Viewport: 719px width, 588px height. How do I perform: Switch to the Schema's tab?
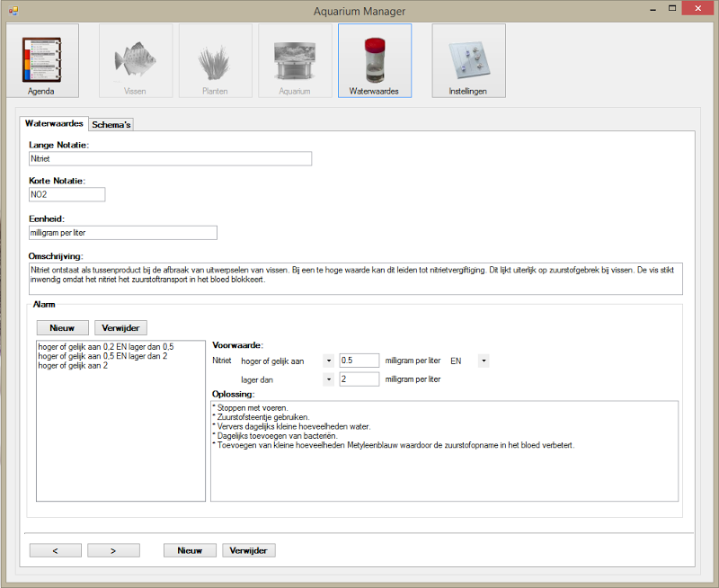click(x=111, y=124)
